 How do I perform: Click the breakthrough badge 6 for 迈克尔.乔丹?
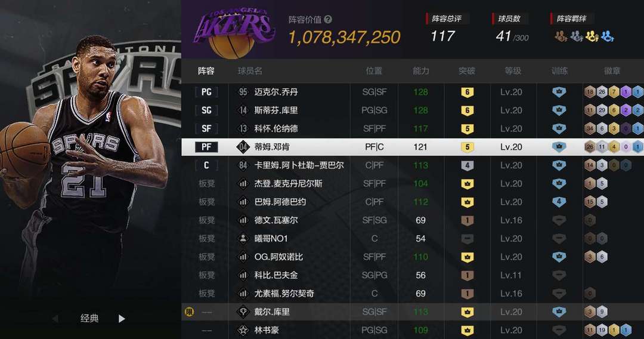467,92
